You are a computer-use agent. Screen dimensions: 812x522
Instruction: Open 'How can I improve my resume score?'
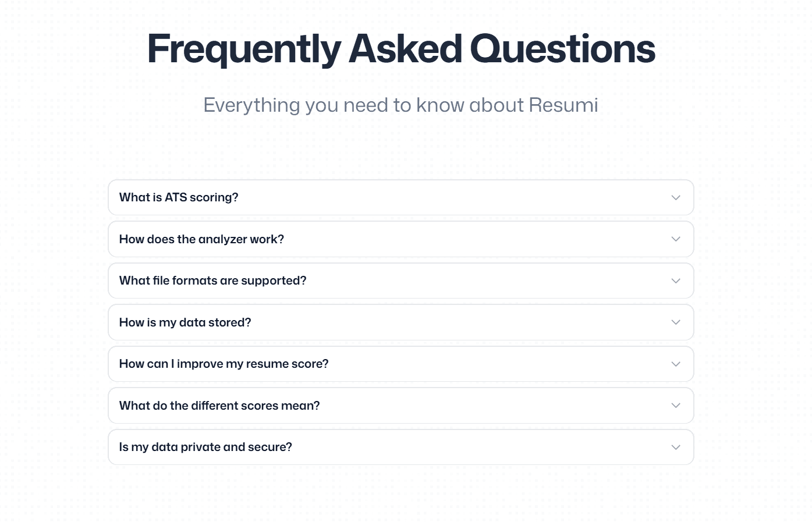point(224,364)
